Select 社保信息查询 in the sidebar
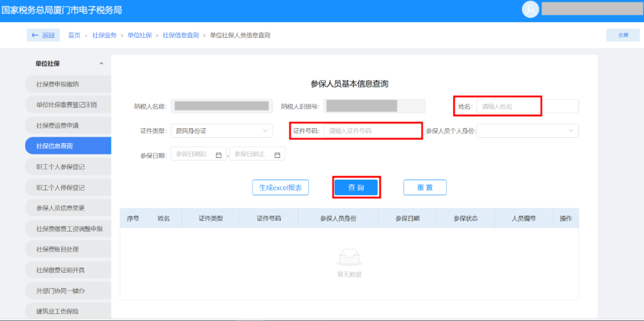This screenshot has width=644, height=321. coord(68,146)
